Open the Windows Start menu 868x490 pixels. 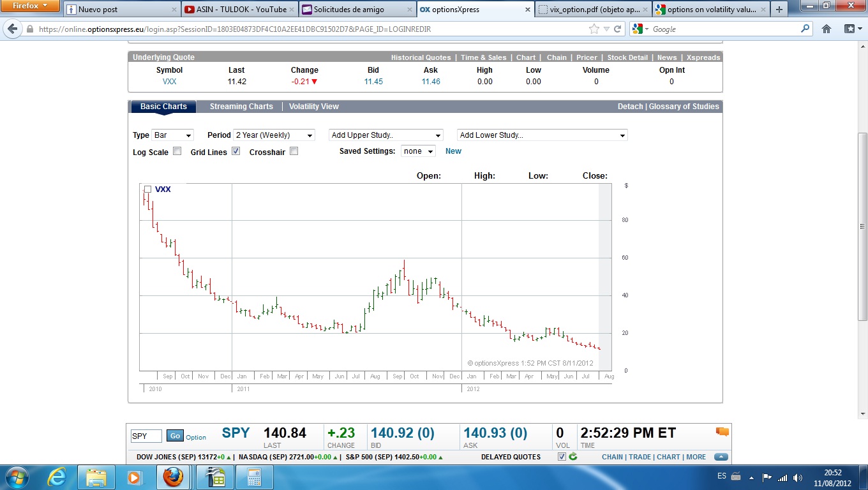[x=15, y=477]
